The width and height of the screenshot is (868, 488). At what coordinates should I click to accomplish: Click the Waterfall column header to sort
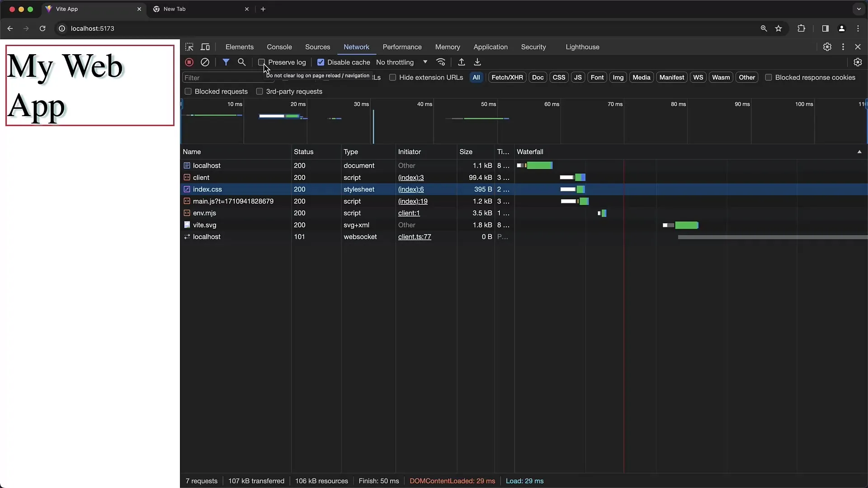[x=530, y=151]
